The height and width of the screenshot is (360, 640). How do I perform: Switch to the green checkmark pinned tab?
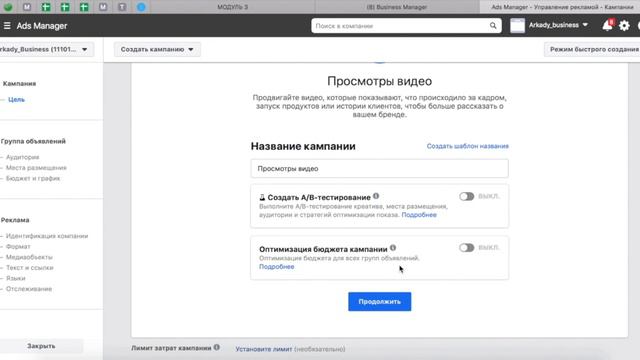pyautogui.click(x=8, y=7)
